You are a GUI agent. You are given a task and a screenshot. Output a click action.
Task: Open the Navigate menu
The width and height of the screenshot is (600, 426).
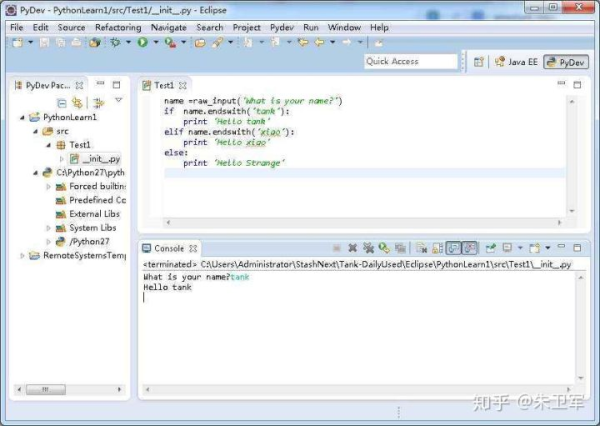(168, 28)
